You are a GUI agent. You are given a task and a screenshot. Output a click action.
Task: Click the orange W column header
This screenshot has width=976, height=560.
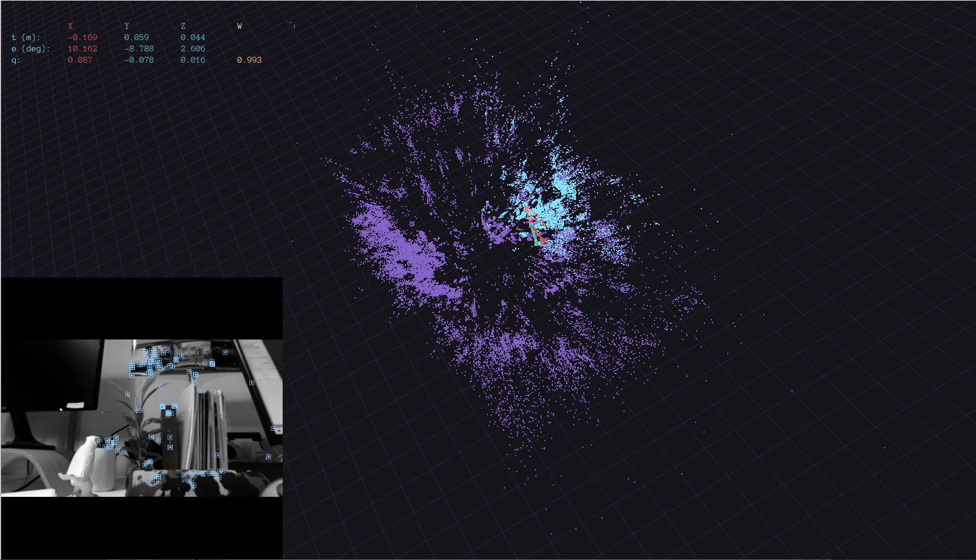click(240, 27)
